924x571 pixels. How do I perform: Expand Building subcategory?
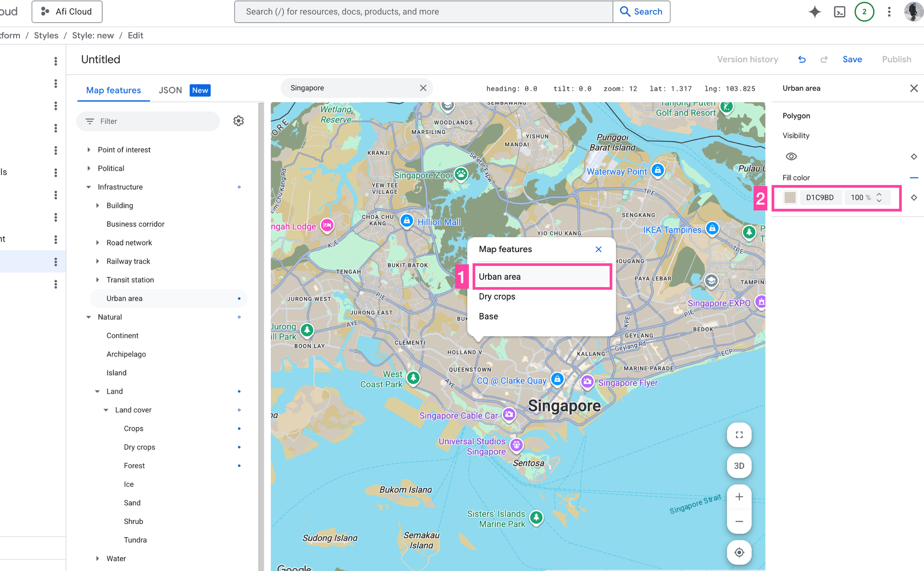point(97,205)
